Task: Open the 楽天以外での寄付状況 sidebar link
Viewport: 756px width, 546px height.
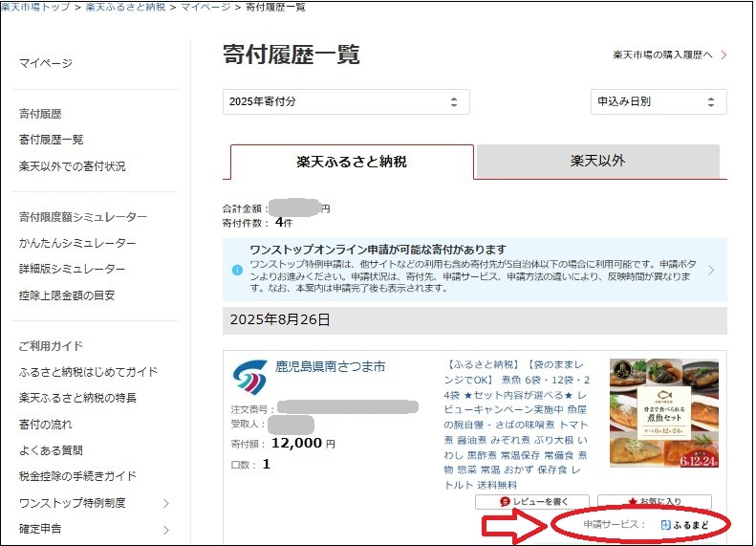Action: (72, 166)
